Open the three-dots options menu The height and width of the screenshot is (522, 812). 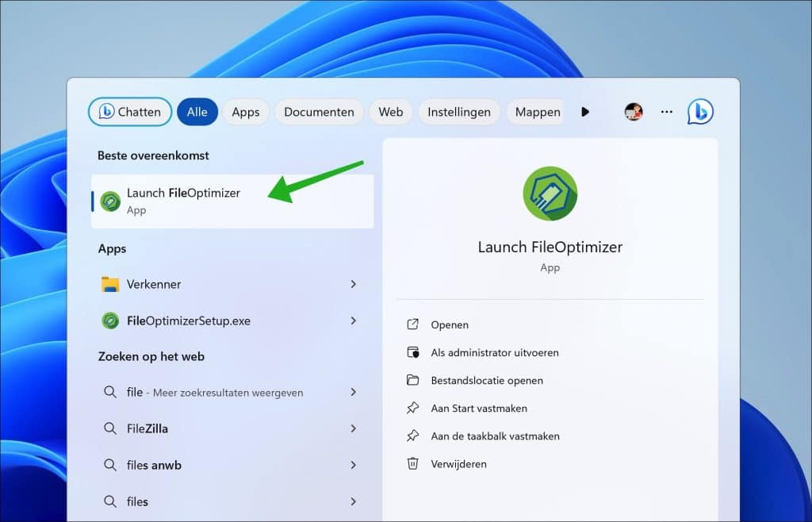point(666,112)
